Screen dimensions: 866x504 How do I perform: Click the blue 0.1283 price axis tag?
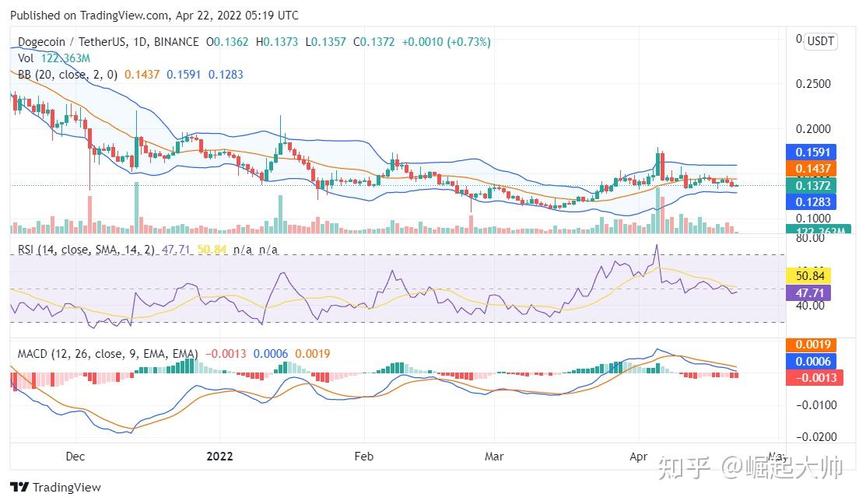pyautogui.click(x=812, y=202)
